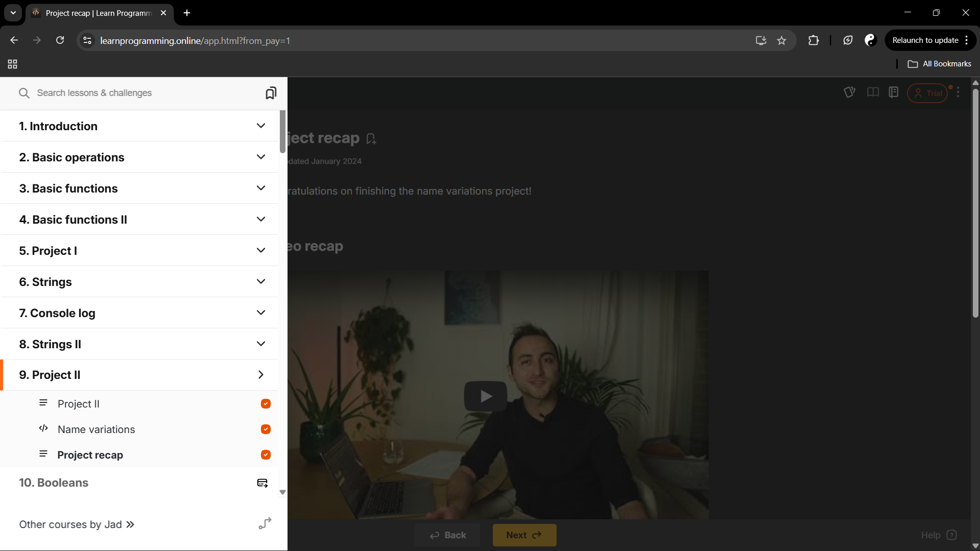Click the bookmarks icon beside the search field
The height and width of the screenshot is (551, 980).
[x=271, y=93]
